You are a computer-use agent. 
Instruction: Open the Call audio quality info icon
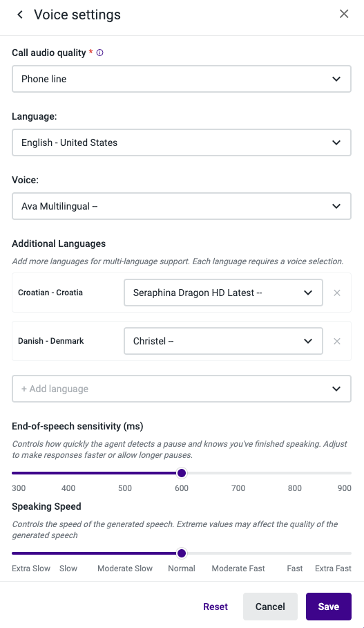click(x=100, y=53)
